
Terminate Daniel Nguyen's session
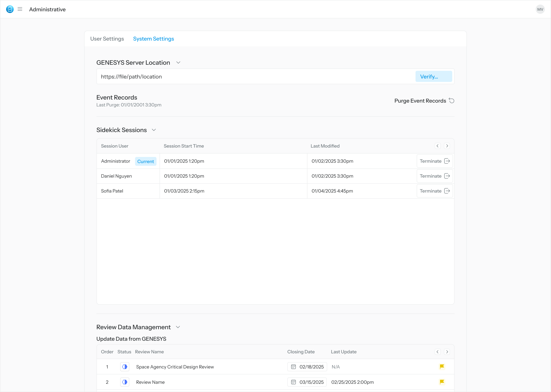pyautogui.click(x=435, y=176)
